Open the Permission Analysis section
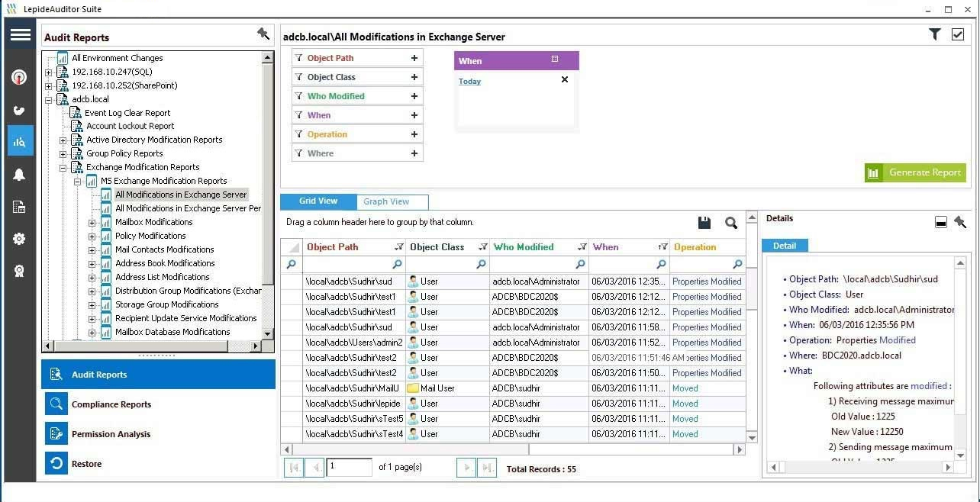980x502 pixels. click(x=159, y=434)
